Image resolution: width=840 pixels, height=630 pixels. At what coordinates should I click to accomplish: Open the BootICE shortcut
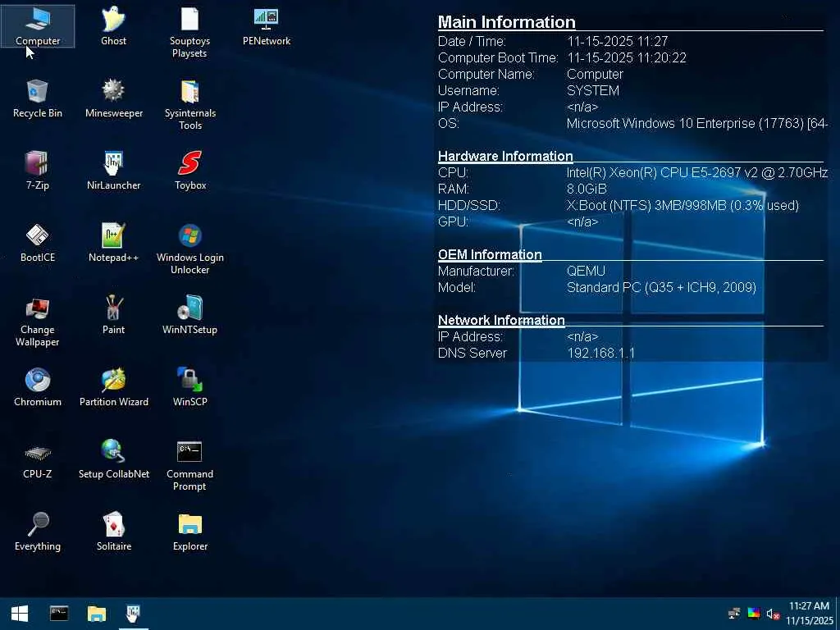coord(38,243)
